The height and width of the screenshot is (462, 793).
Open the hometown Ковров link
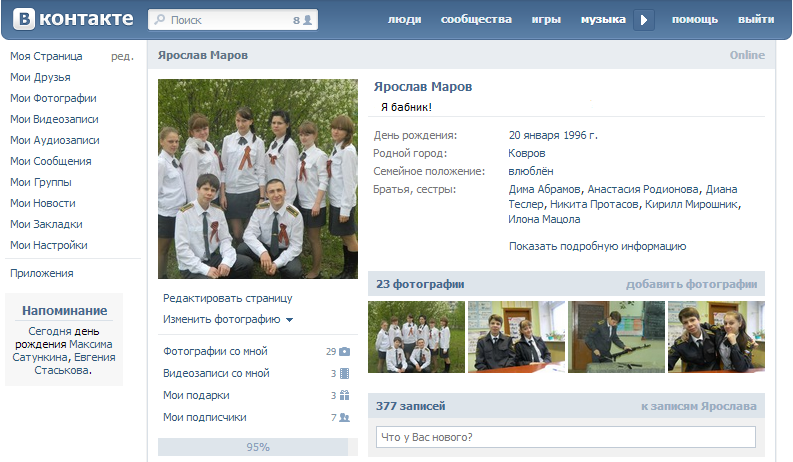527,153
